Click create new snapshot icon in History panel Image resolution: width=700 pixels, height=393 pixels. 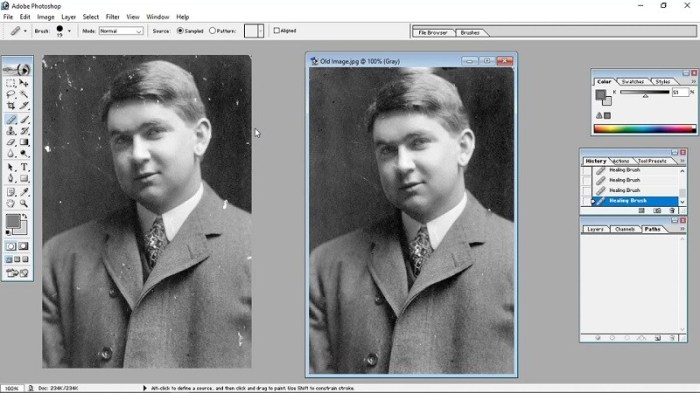(657, 210)
